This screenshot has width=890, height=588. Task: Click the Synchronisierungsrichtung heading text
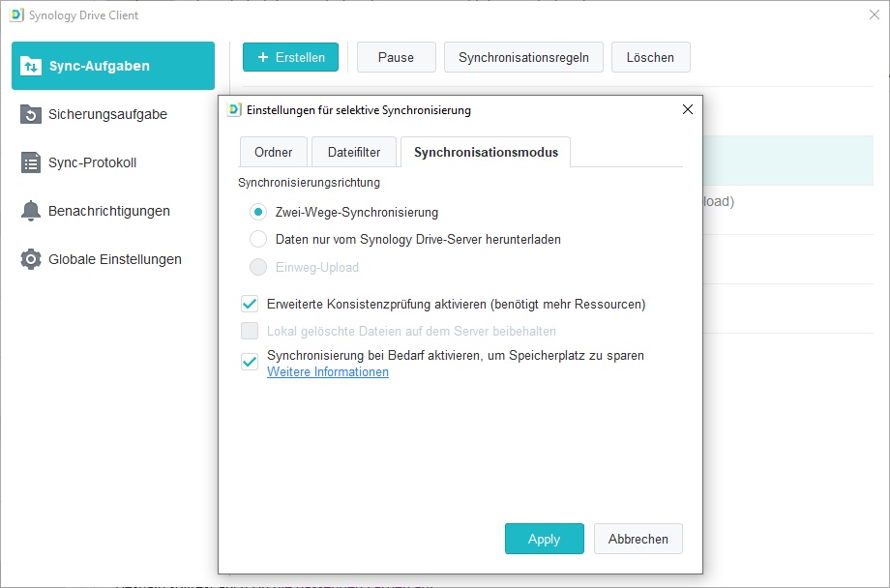[x=310, y=183]
